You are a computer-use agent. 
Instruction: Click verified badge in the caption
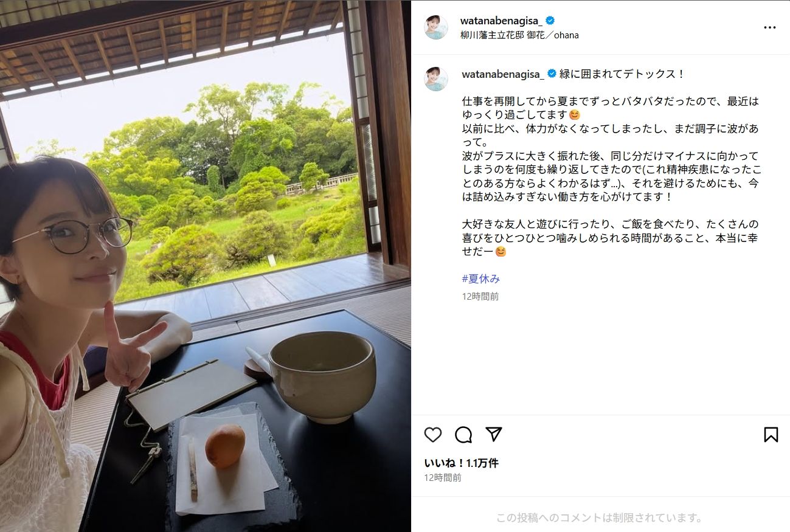552,74
